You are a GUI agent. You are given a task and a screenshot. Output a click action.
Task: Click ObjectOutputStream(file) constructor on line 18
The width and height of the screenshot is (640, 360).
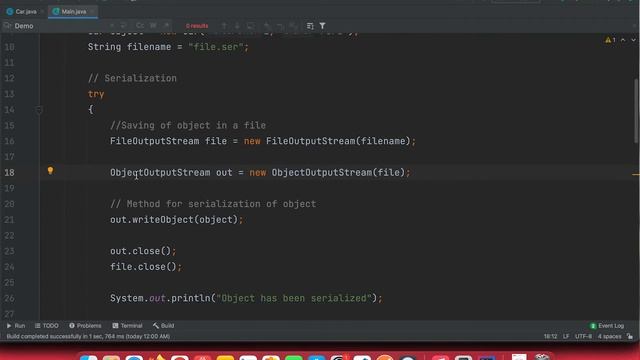coord(338,173)
